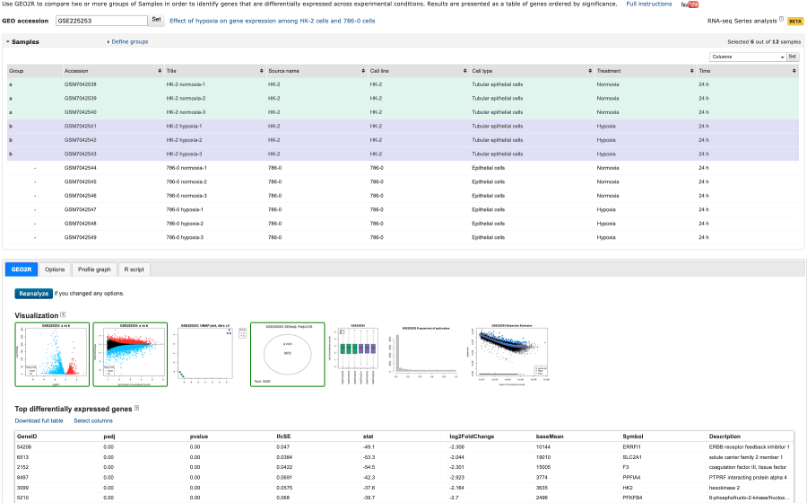
Task: Click the baseMean column header
Action: (x=549, y=436)
